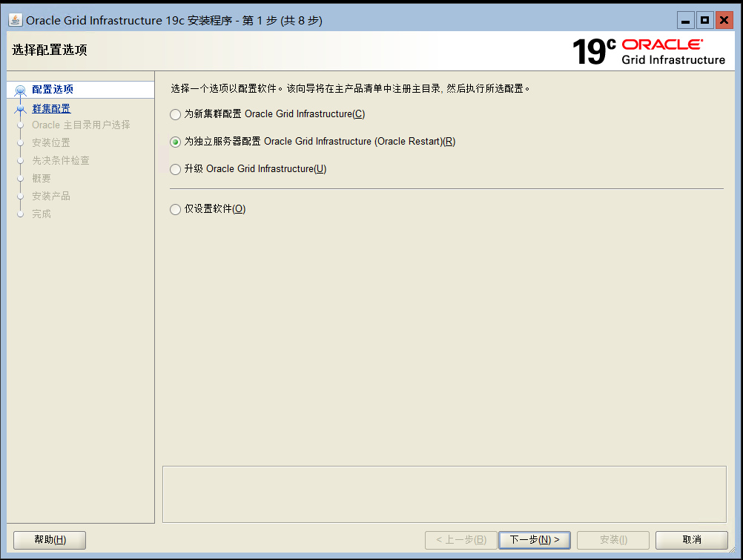Click the instruction text above the options
The image size is (743, 560).
[x=350, y=89]
